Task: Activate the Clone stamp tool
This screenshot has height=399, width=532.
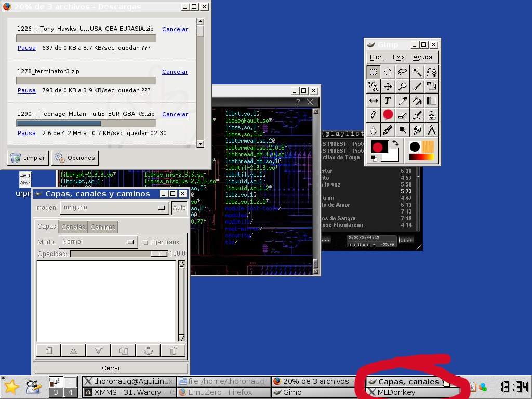Action: coord(432,115)
